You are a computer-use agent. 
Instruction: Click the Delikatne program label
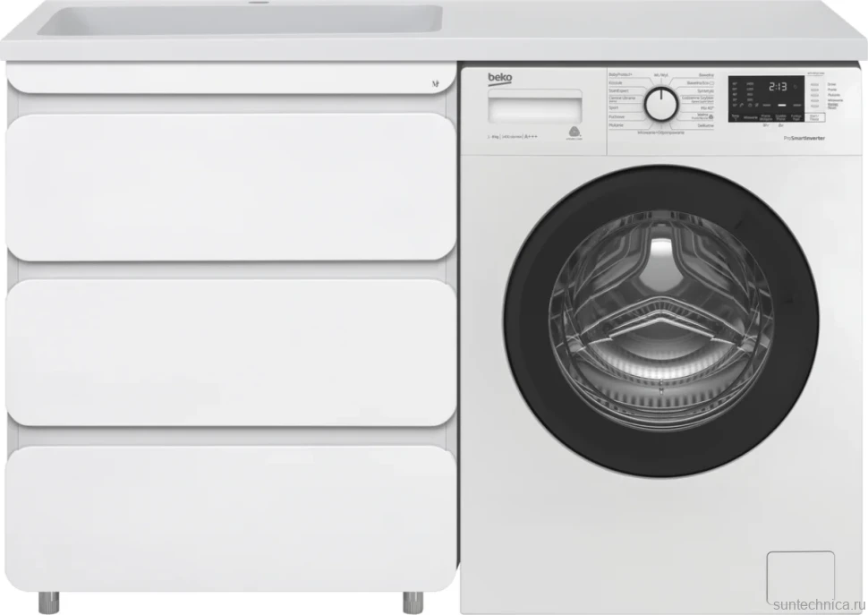pos(705,125)
